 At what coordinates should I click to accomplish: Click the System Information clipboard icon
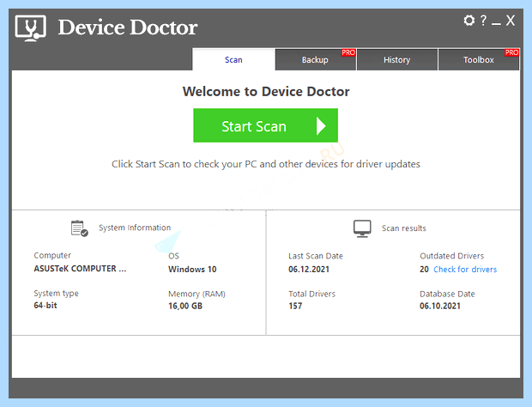coord(80,228)
